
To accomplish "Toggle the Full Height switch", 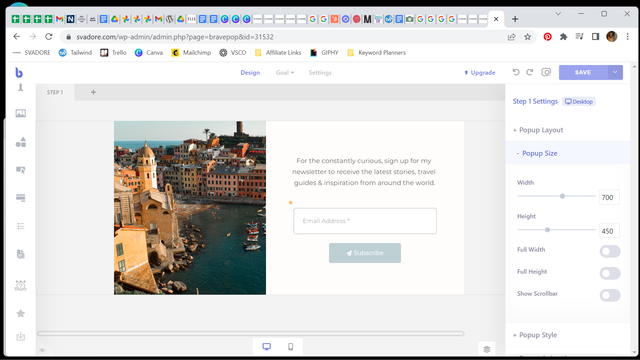I will [x=610, y=273].
